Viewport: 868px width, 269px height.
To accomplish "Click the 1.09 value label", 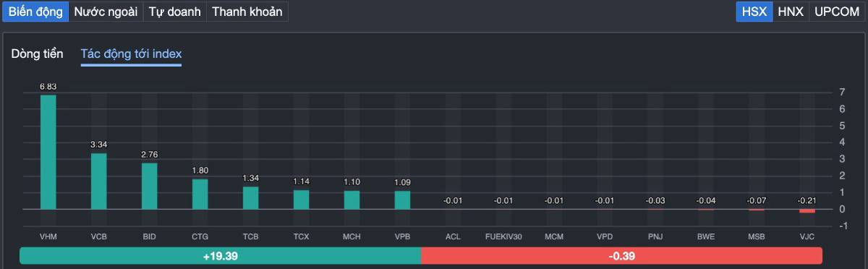I will coord(402,182).
